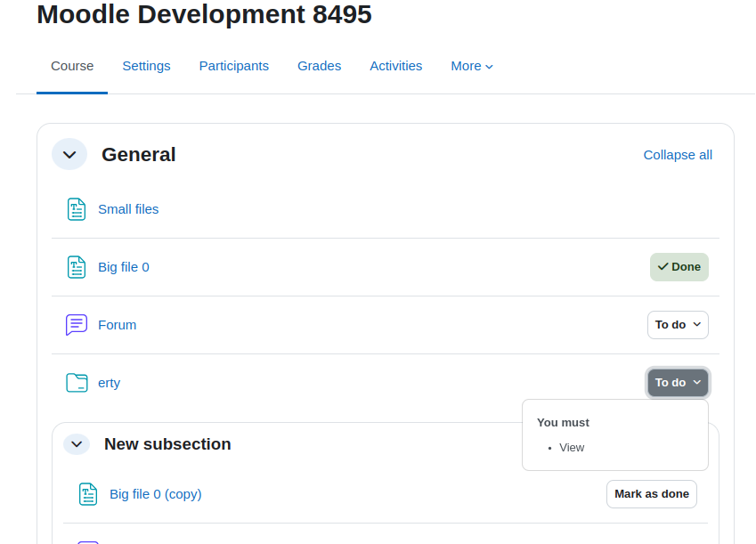The width and height of the screenshot is (756, 544).
Task: Click the Moodle Development 8495 title
Action: [205, 14]
